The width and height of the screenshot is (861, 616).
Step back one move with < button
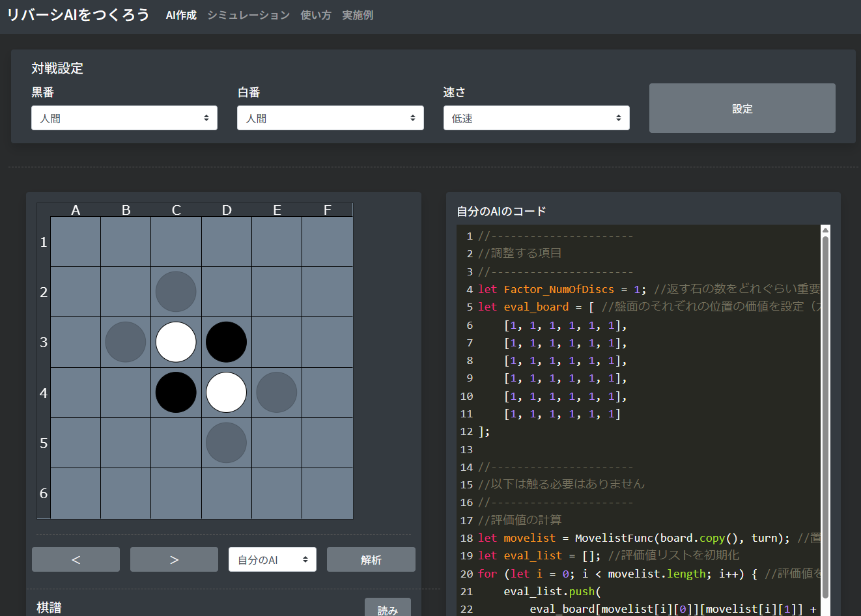click(76, 559)
